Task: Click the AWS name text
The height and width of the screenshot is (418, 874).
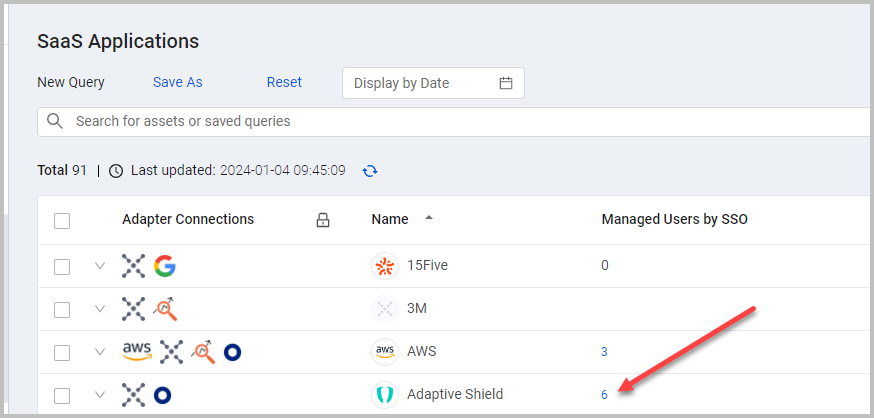Action: pyautogui.click(x=422, y=352)
